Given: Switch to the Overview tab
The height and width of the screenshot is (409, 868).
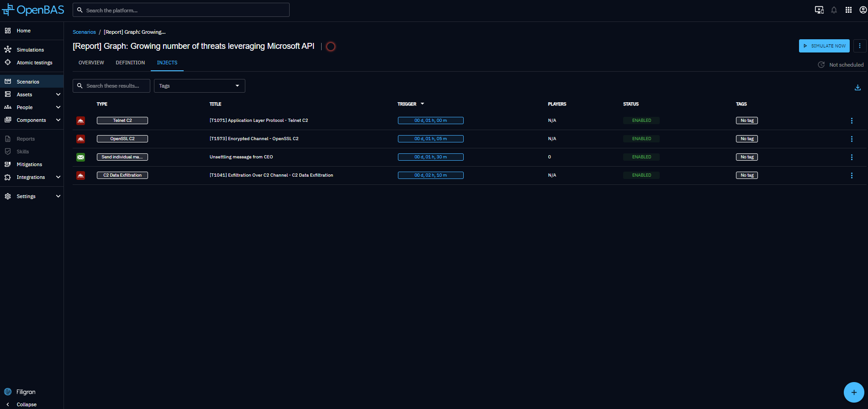Looking at the screenshot, I should pos(91,63).
